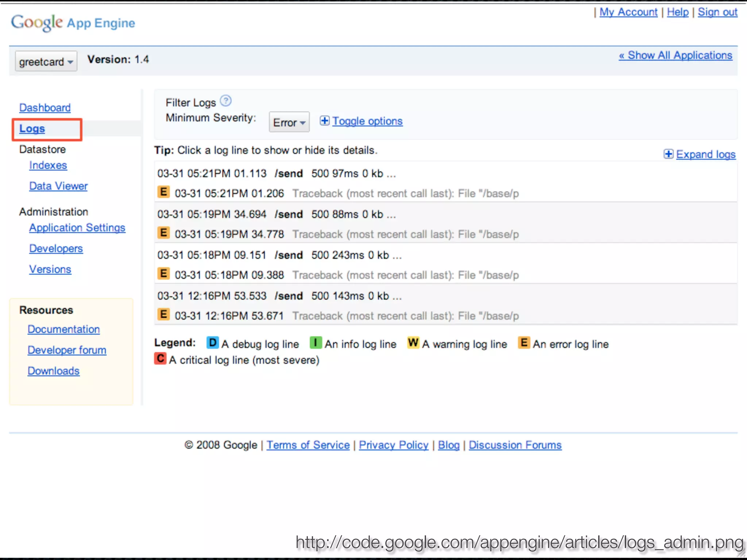Open the Blog footer link
The image size is (747, 560).
[449, 445]
